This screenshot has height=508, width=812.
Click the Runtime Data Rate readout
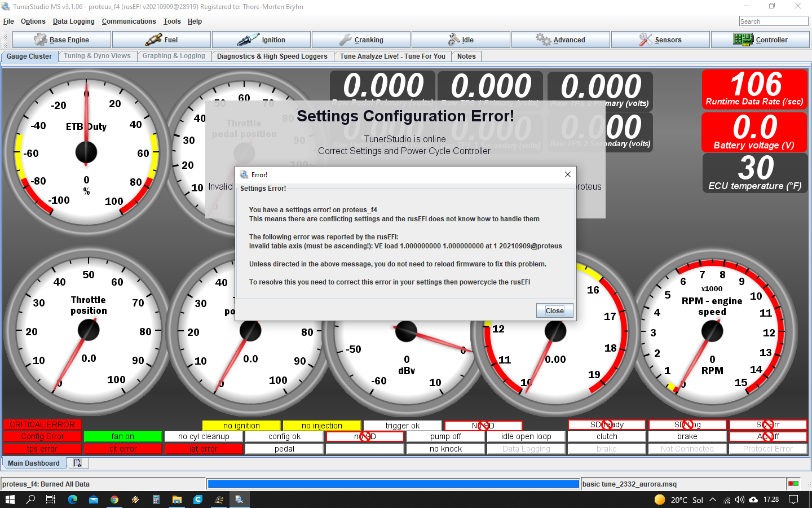coord(754,89)
